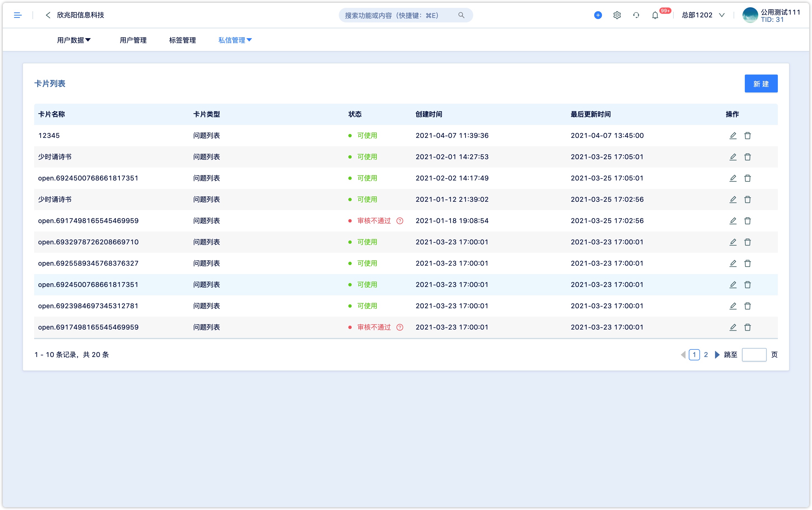Edit the card created 2021-01-18 19:08:54

[x=733, y=221]
